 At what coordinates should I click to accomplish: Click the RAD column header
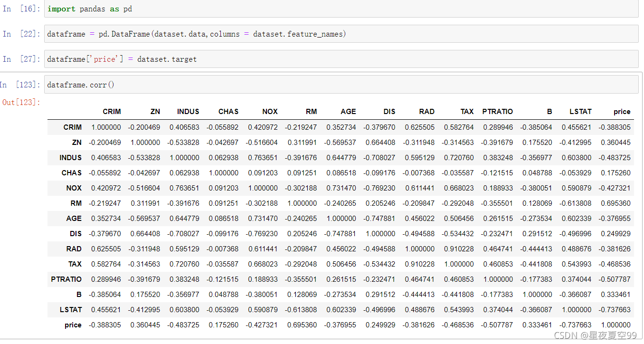[427, 112]
